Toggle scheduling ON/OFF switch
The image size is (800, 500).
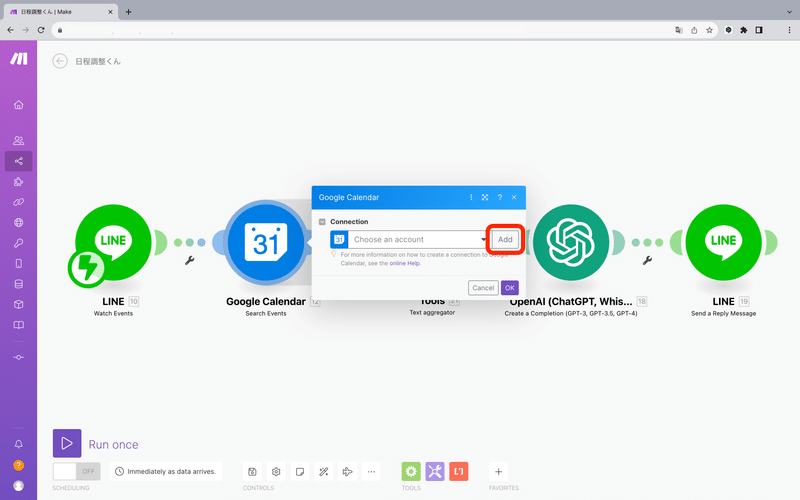[x=77, y=471]
